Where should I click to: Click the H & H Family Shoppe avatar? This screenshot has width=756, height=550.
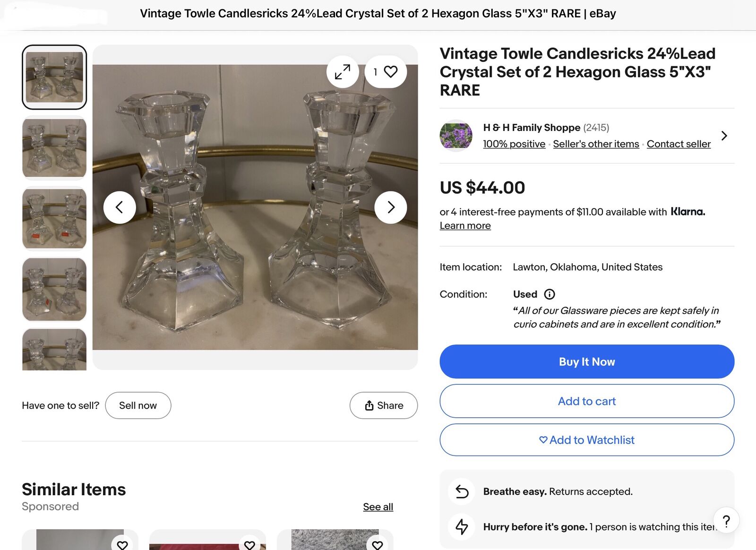coord(456,136)
